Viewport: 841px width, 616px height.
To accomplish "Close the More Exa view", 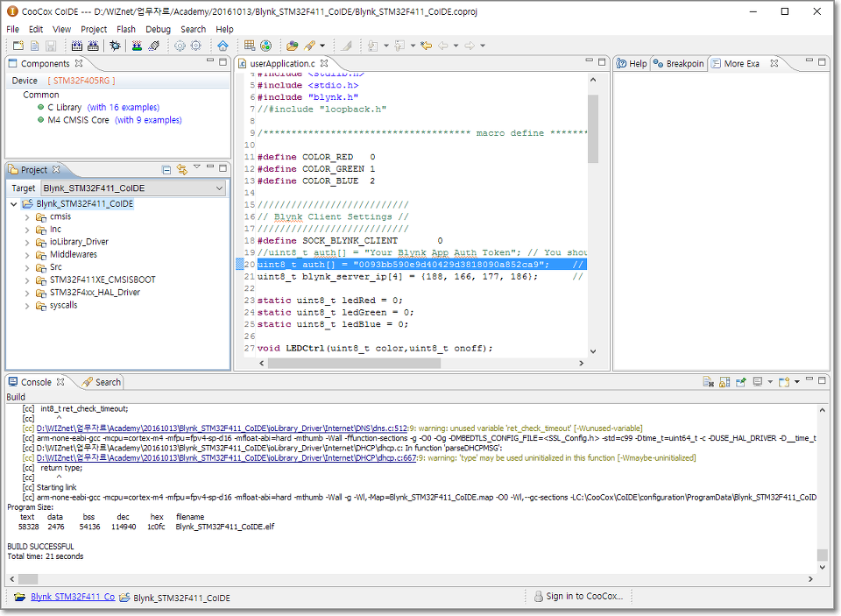I will pyautogui.click(x=774, y=63).
